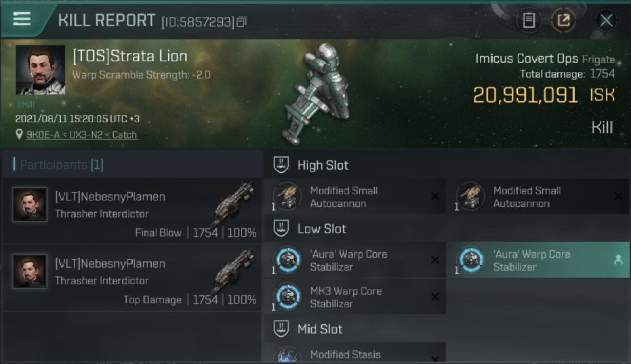The width and height of the screenshot is (631, 364).
Task: Close the Kill Report window
Action: coord(606,20)
